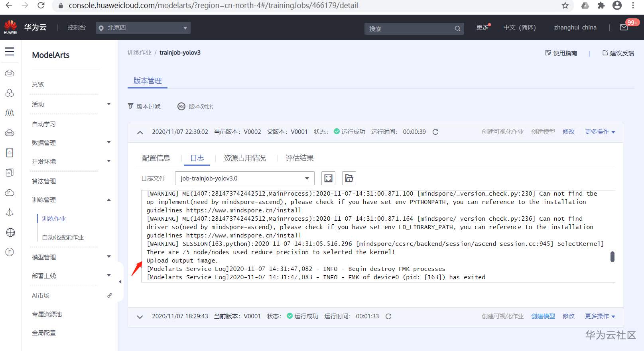Open the 控制台 console link

77,27
